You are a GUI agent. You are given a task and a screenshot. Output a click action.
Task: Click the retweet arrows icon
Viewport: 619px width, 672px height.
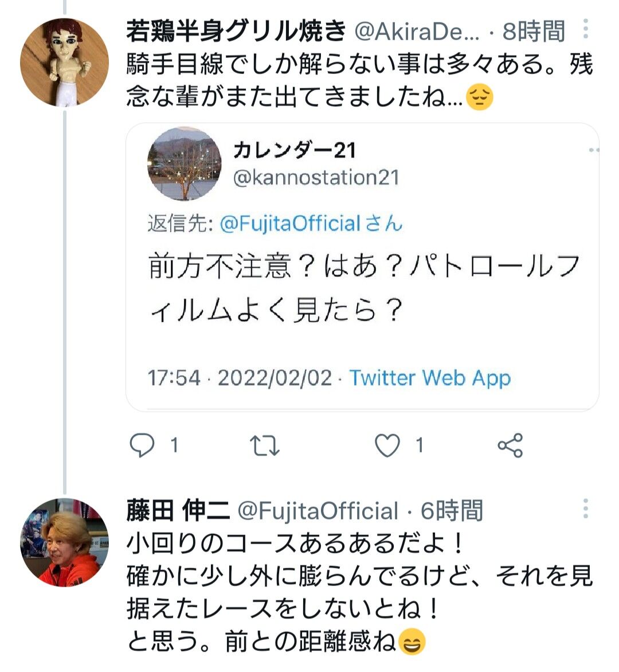(264, 446)
